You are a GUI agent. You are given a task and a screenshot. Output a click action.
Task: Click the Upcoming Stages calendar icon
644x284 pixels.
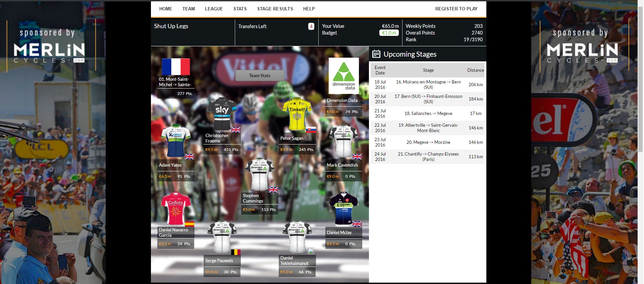(376, 54)
